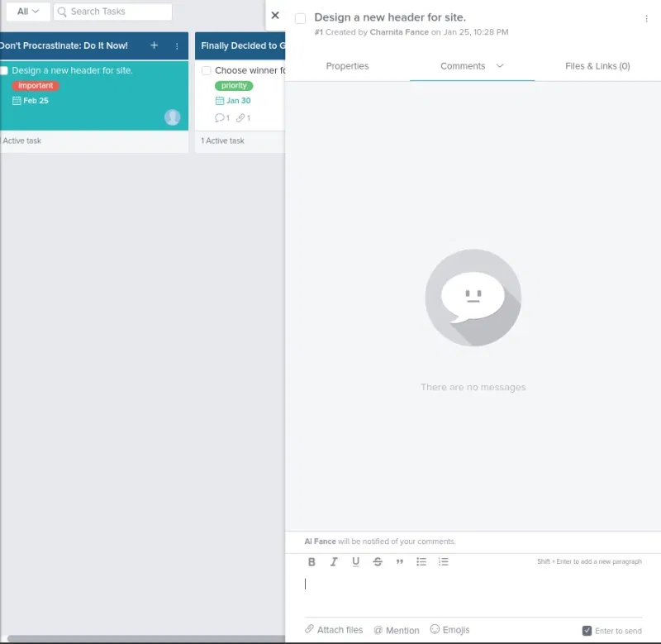Add a task to Don't Procrastinate column
This screenshot has height=644, width=661.
tap(154, 45)
